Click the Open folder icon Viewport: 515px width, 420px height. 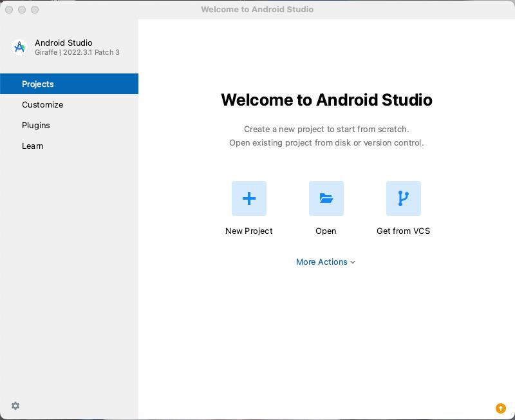pos(326,198)
